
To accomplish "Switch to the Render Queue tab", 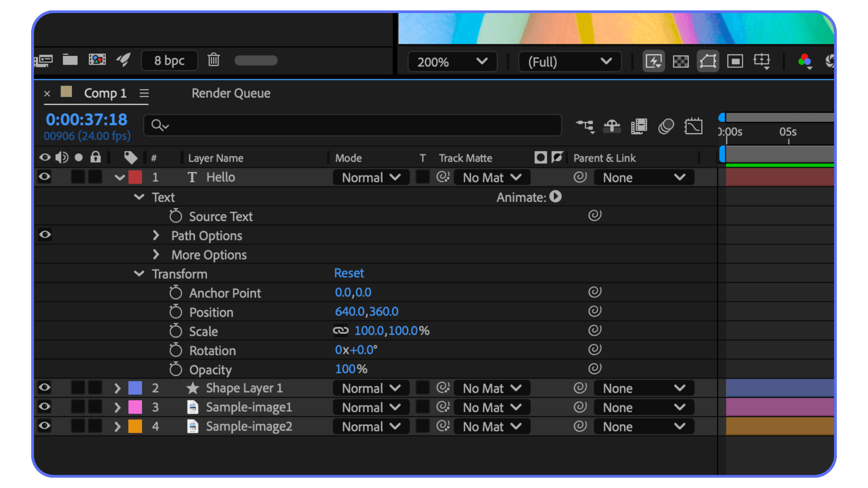I will pos(231,93).
